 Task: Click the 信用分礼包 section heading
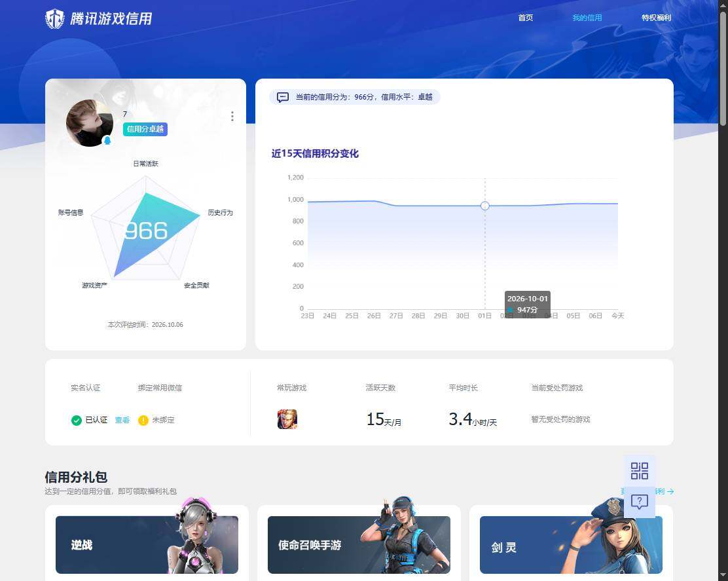76,477
